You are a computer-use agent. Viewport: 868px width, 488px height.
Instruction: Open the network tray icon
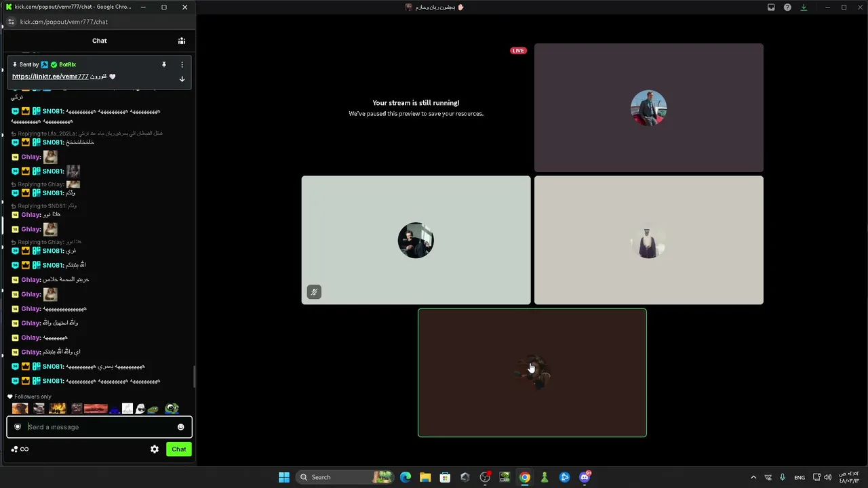point(816,477)
